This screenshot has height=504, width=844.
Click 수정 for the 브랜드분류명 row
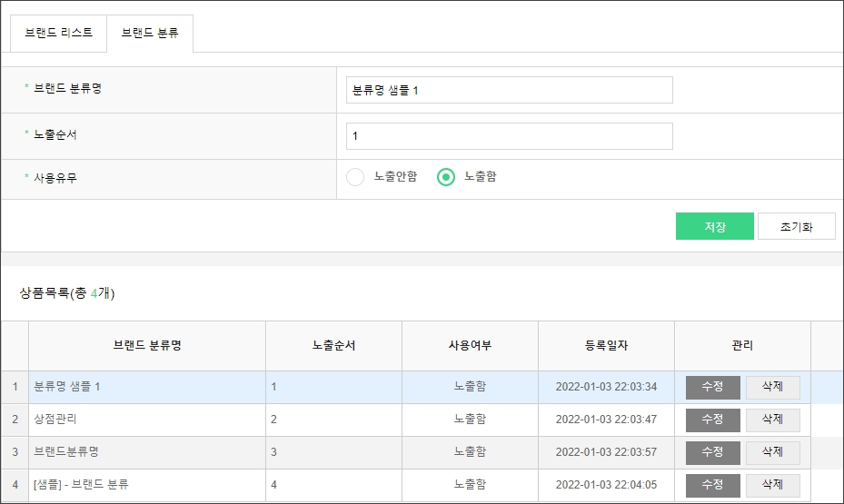pos(712,452)
